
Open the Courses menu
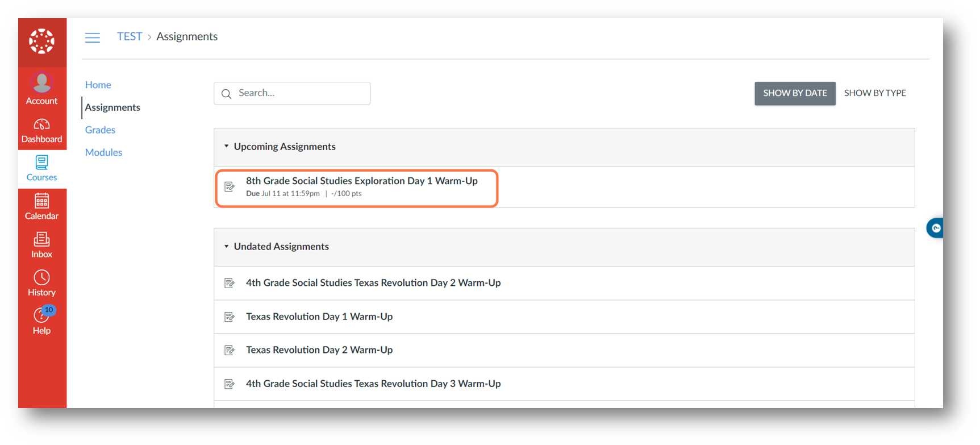[x=42, y=169]
